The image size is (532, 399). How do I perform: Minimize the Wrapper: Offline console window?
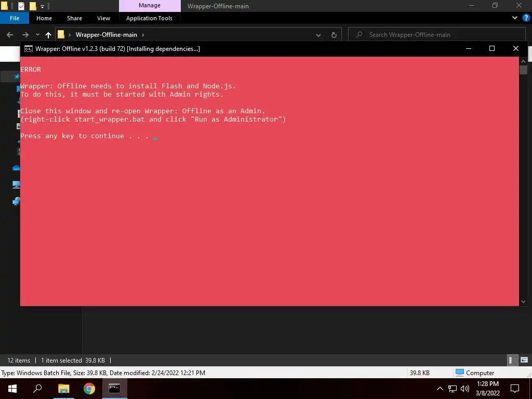click(469, 48)
